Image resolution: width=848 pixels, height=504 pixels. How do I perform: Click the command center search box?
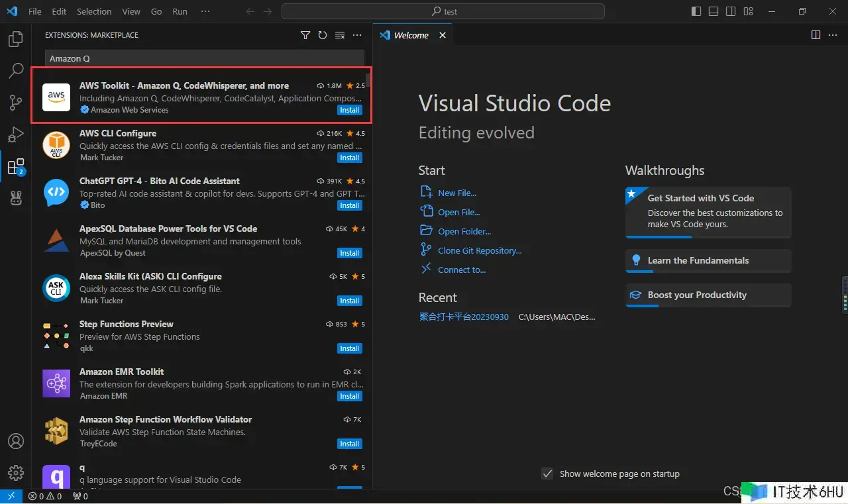click(443, 11)
